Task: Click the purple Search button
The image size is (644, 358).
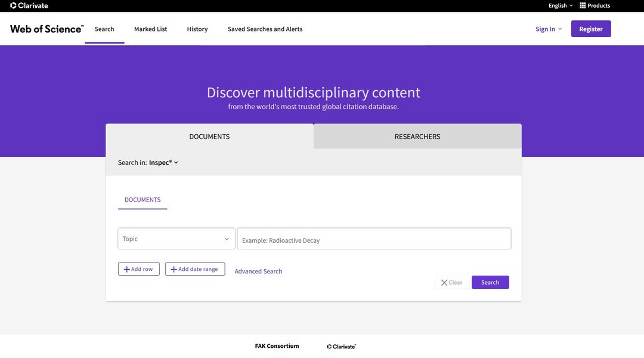Action: [490, 282]
